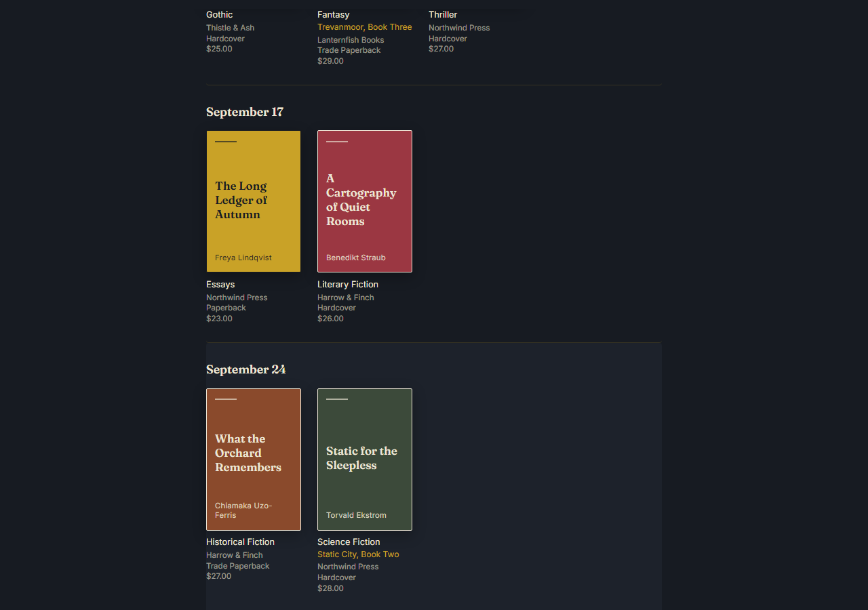Click the $26.00 price

[330, 319]
